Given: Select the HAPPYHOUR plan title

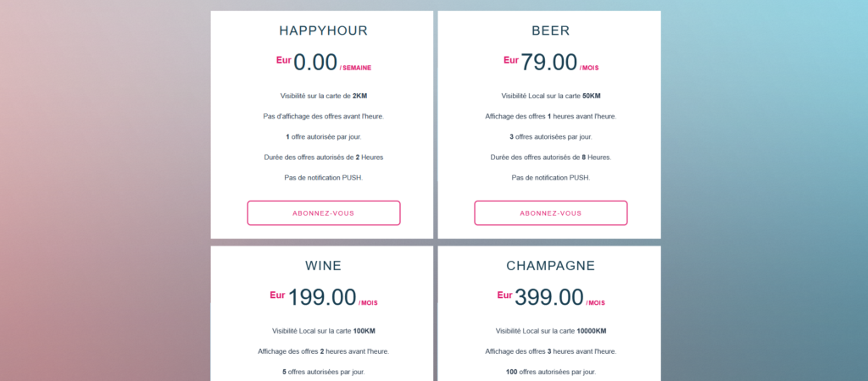Looking at the screenshot, I should tap(323, 31).
